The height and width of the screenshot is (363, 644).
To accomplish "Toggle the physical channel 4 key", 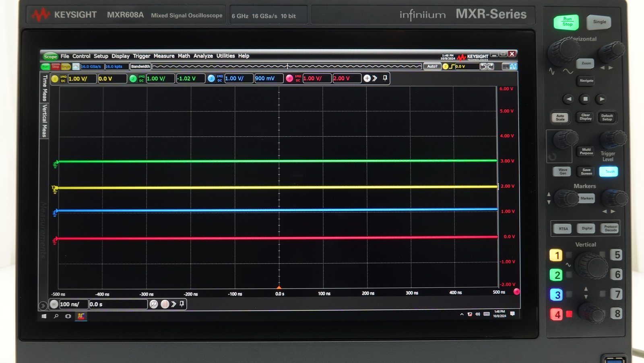I will [x=556, y=314].
